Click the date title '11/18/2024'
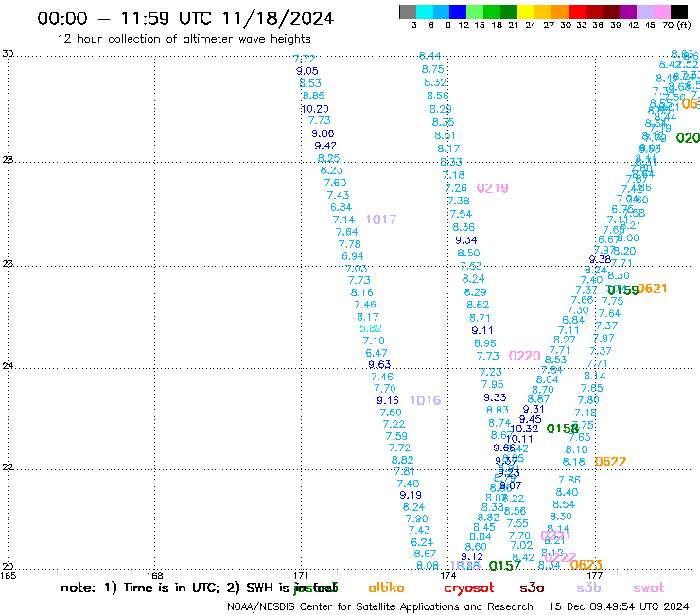Image resolution: width=700 pixels, height=615 pixels. 278,18
